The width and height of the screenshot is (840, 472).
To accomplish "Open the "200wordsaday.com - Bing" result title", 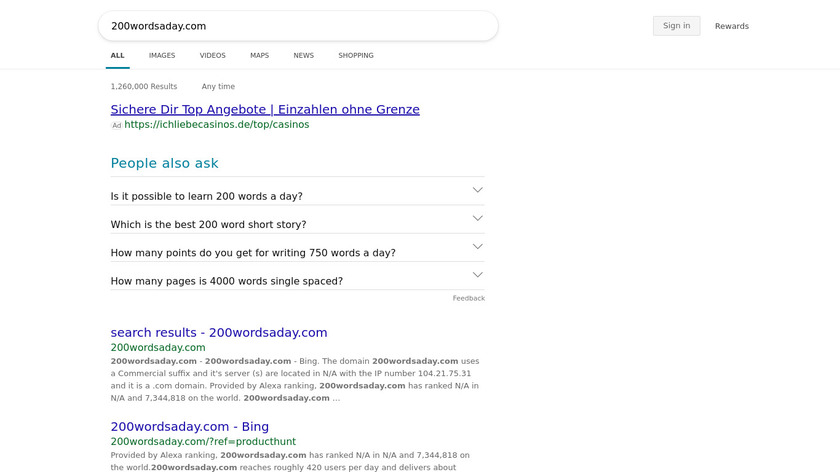I will (189, 427).
